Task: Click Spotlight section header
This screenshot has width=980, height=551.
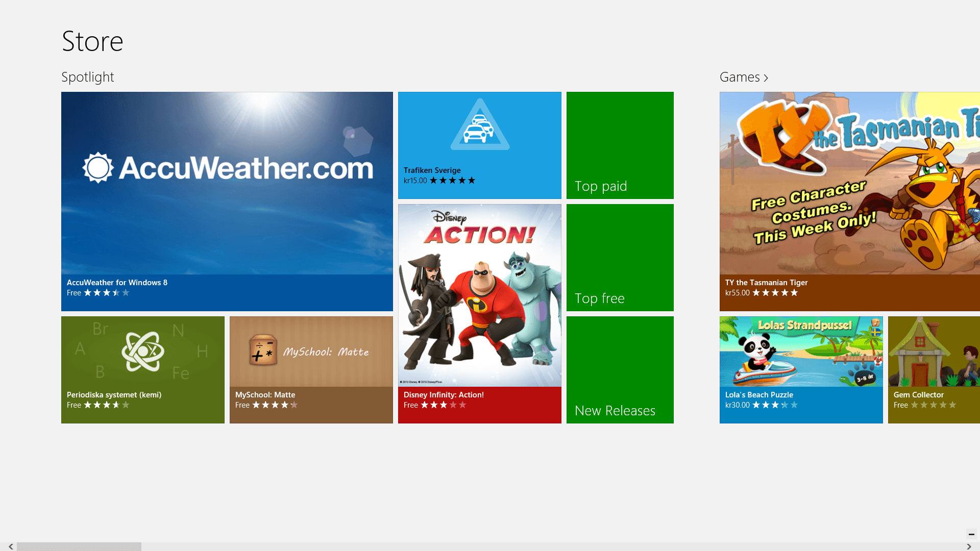Action: click(x=87, y=76)
